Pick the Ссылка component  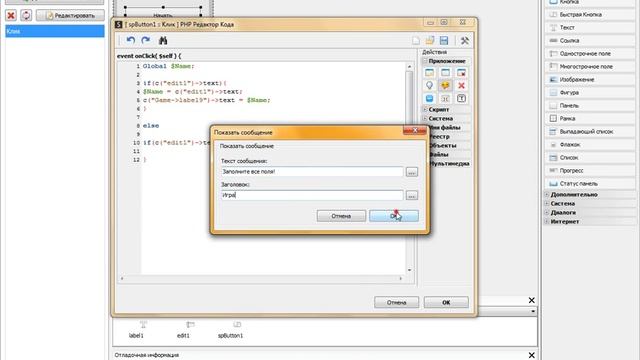click(x=590, y=40)
